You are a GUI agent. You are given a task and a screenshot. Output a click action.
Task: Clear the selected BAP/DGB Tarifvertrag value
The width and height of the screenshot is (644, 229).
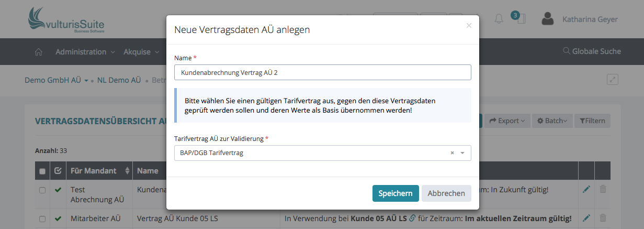click(x=452, y=153)
